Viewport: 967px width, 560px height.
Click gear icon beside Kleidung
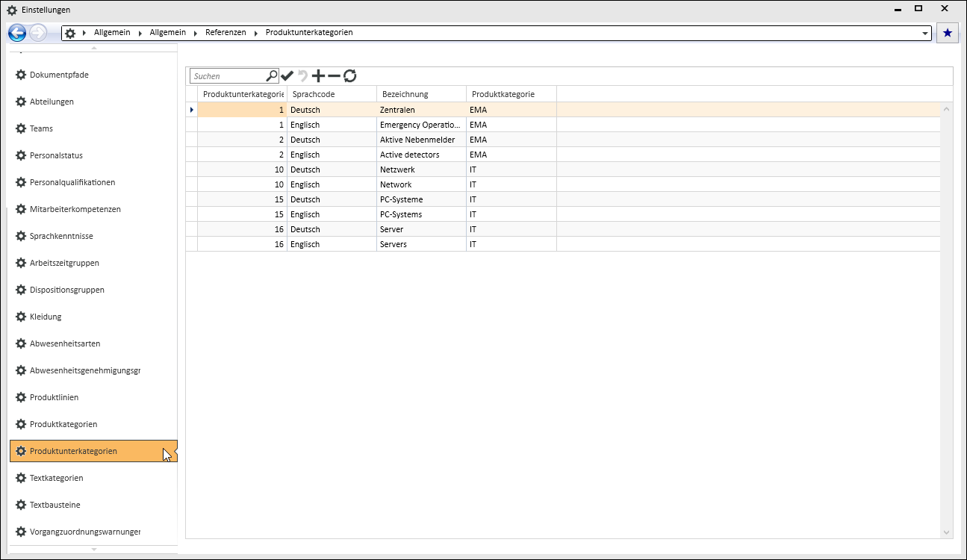coord(21,317)
